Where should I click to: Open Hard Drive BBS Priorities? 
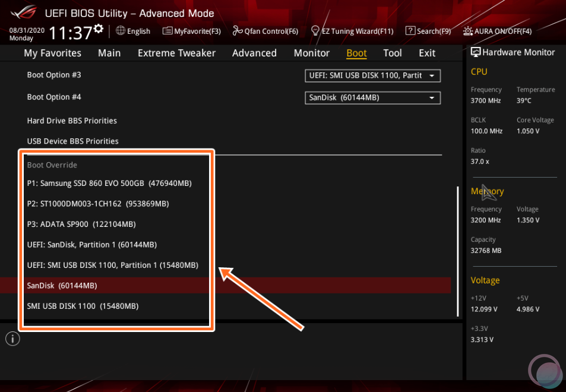(x=72, y=121)
